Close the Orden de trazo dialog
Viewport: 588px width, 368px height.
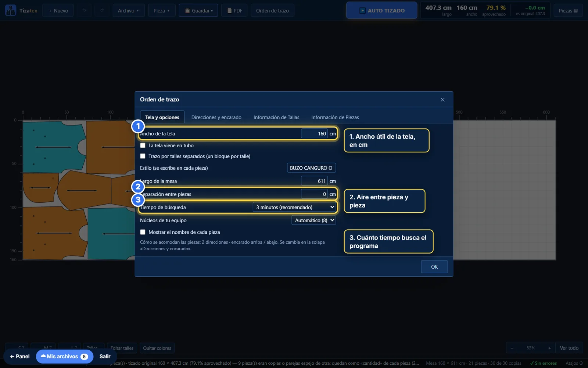[442, 100]
